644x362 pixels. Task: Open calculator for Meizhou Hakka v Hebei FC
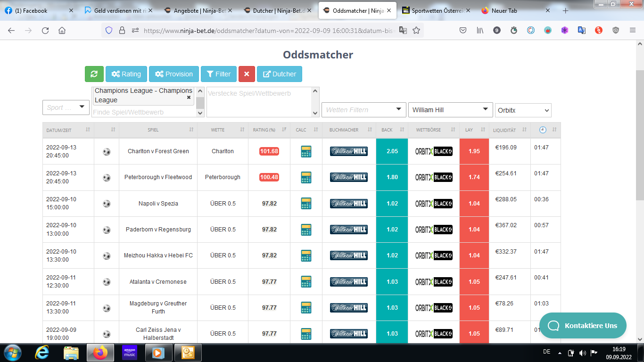306,255
